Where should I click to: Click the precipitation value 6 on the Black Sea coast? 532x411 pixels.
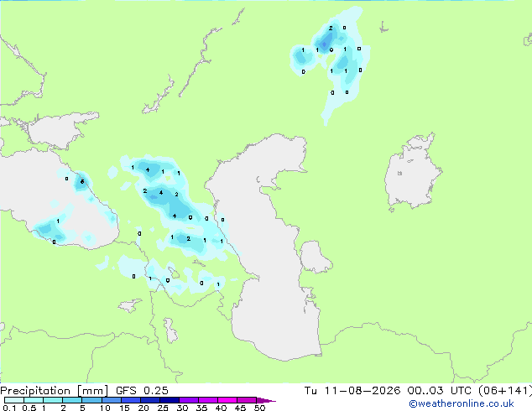(x=82, y=182)
